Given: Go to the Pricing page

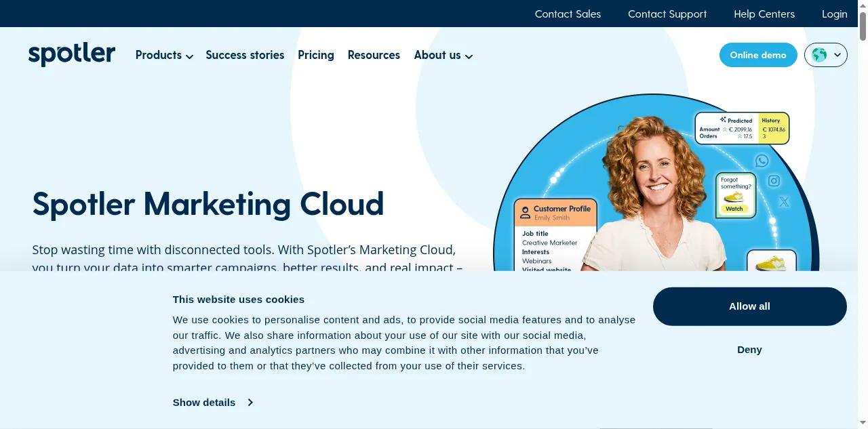Looking at the screenshot, I should tap(316, 56).
